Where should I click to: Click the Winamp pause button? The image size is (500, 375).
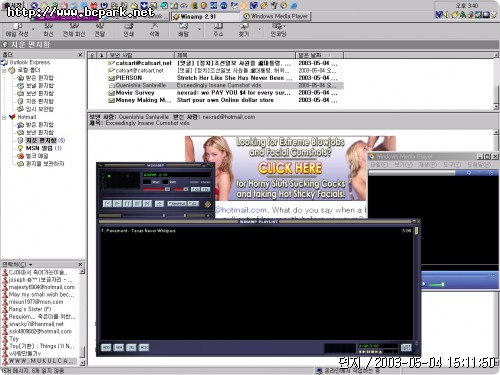(x=127, y=203)
